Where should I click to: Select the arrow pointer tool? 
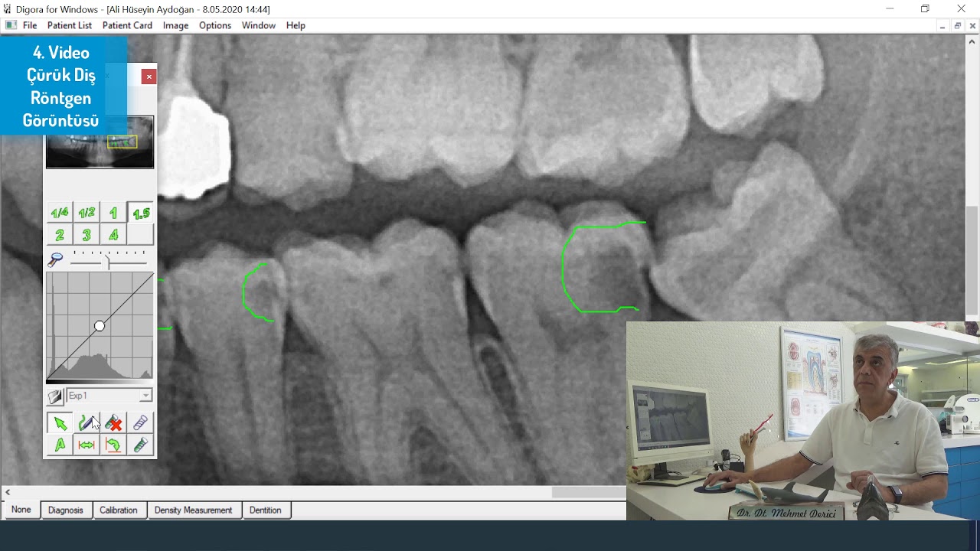click(x=60, y=423)
